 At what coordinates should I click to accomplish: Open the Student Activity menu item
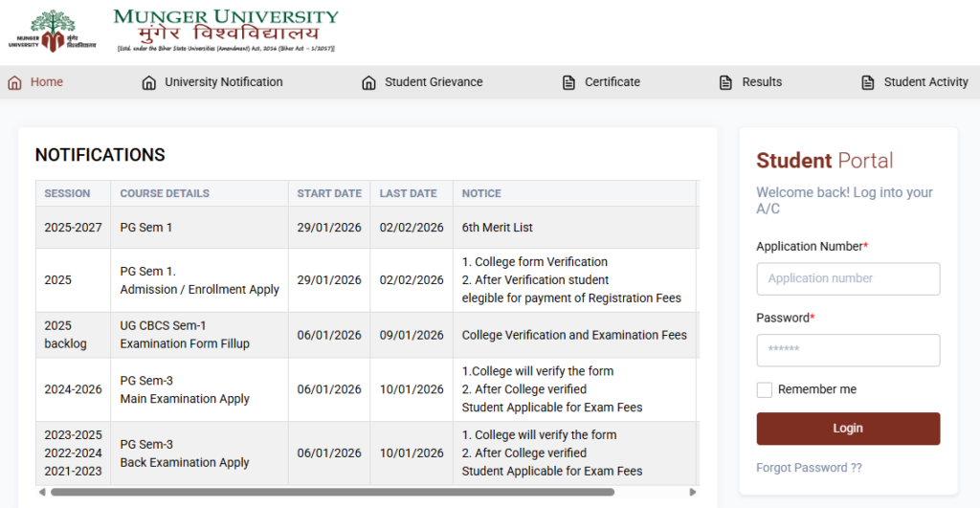tap(925, 82)
